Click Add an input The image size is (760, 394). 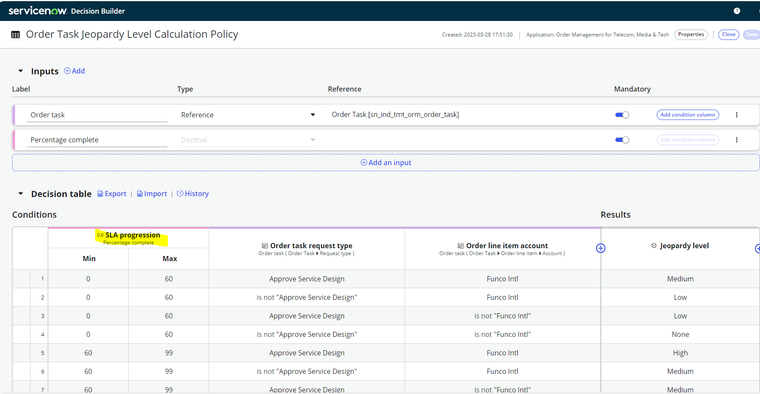click(x=386, y=162)
